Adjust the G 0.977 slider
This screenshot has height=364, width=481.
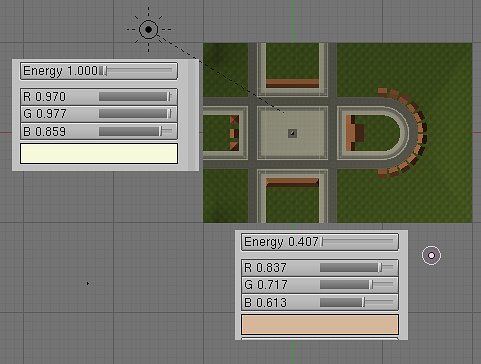click(x=99, y=114)
